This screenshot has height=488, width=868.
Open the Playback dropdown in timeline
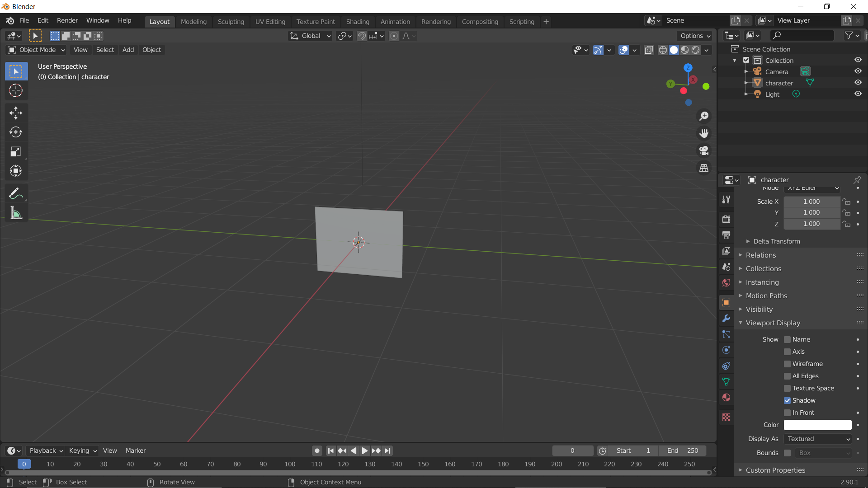point(46,450)
